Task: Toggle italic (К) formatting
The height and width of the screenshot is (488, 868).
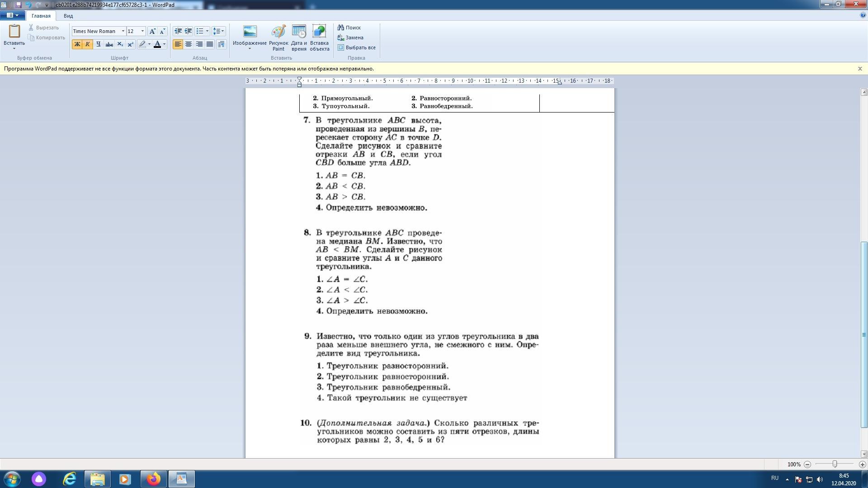Action: point(88,44)
